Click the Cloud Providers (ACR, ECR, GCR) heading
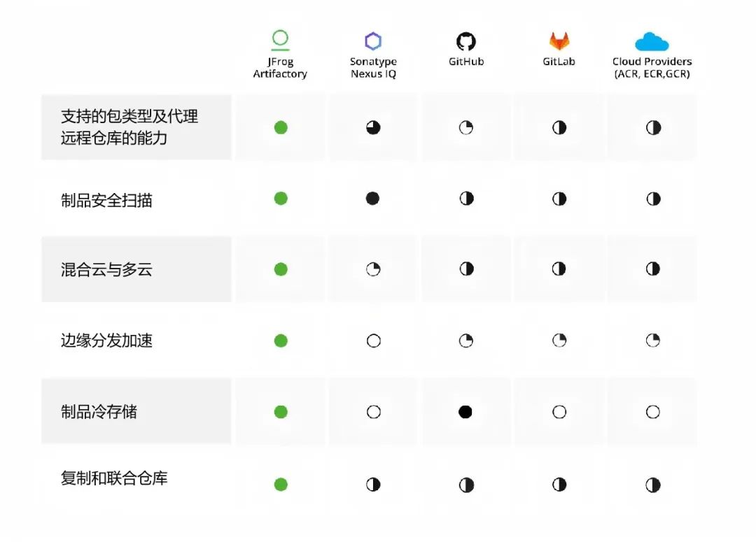The width and height of the screenshot is (756, 542). (x=652, y=67)
